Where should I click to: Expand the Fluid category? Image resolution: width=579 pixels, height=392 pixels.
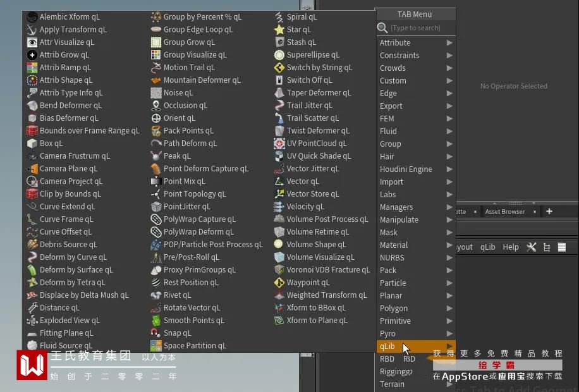tap(416, 131)
